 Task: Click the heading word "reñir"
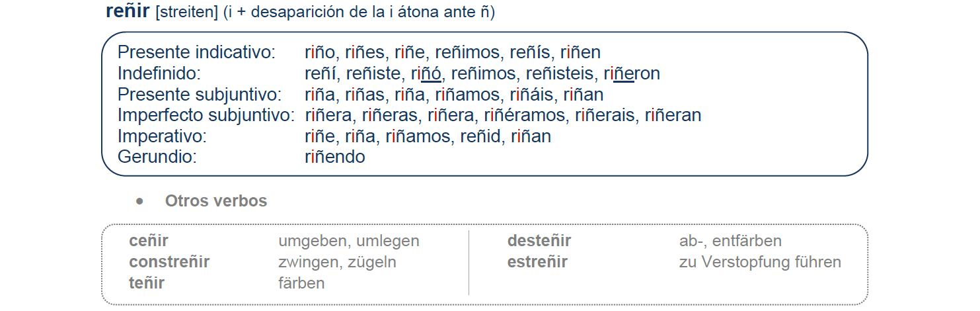pyautogui.click(x=128, y=11)
